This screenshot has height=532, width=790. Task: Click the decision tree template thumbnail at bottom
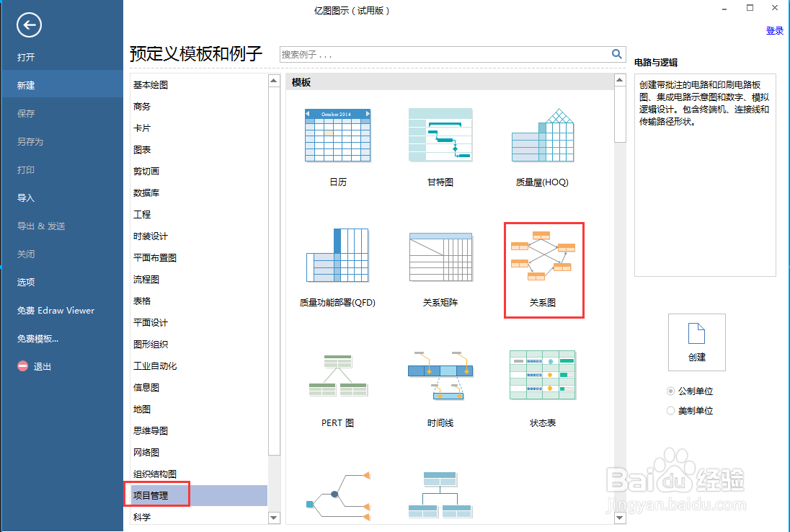tap(337, 496)
